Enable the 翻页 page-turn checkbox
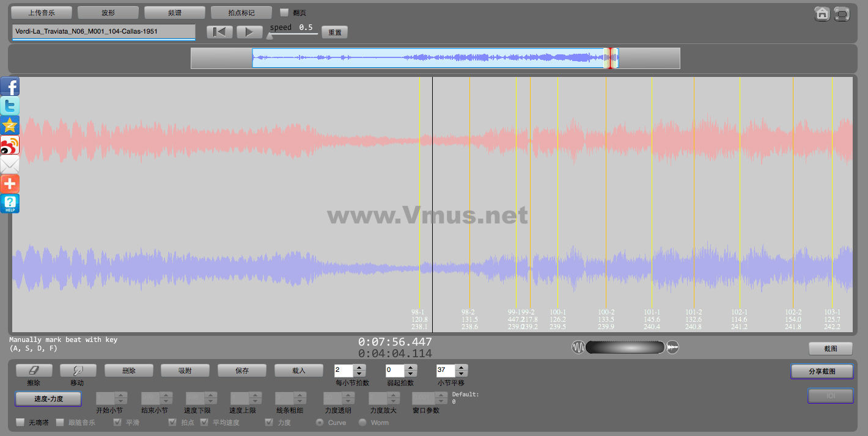The height and width of the screenshot is (436, 868). pyautogui.click(x=284, y=12)
